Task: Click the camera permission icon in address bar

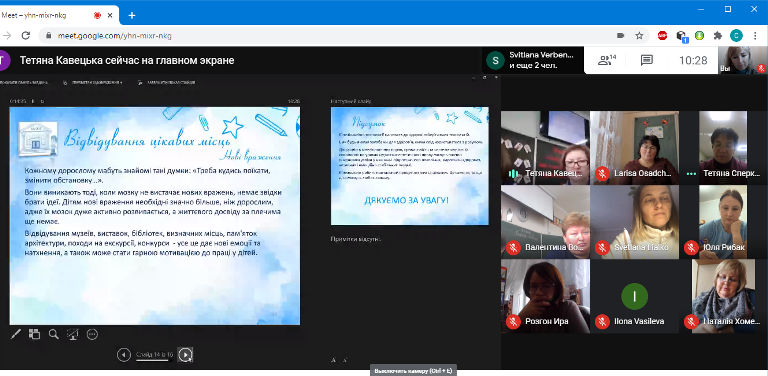Action: pos(621,35)
